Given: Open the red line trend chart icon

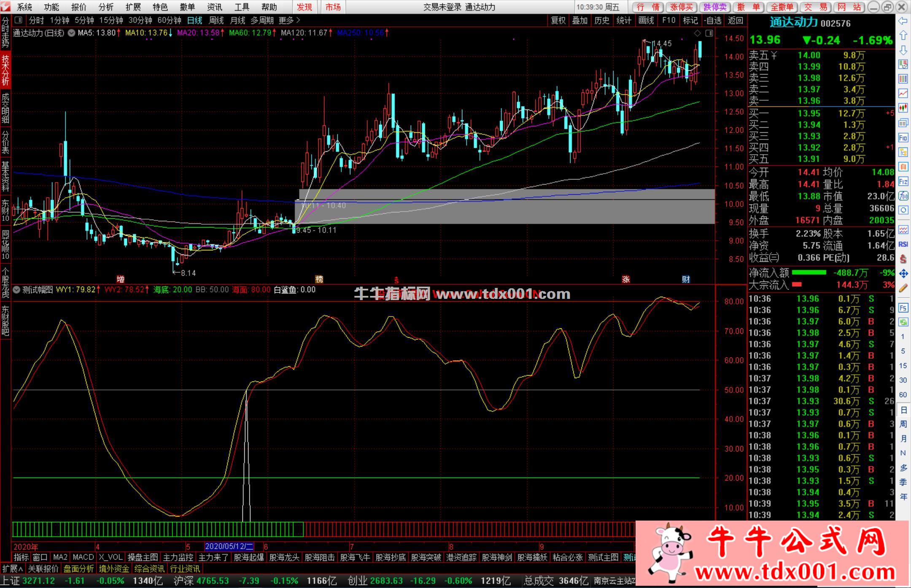Looking at the screenshot, I should coord(903,93).
